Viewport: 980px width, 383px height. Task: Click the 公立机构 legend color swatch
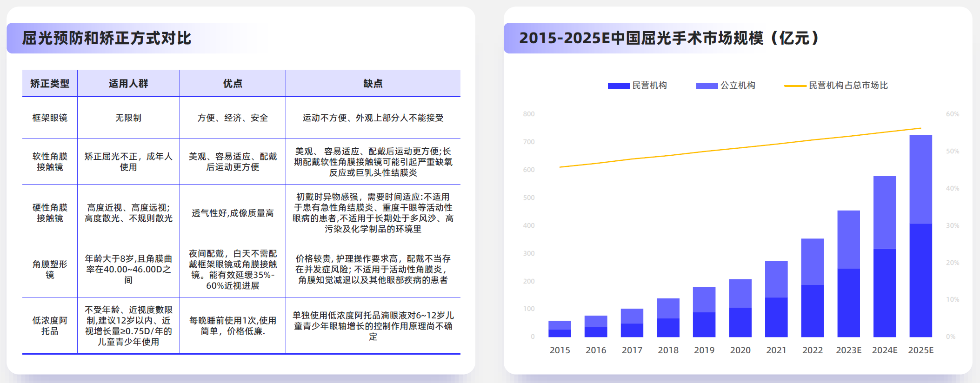[707, 86]
